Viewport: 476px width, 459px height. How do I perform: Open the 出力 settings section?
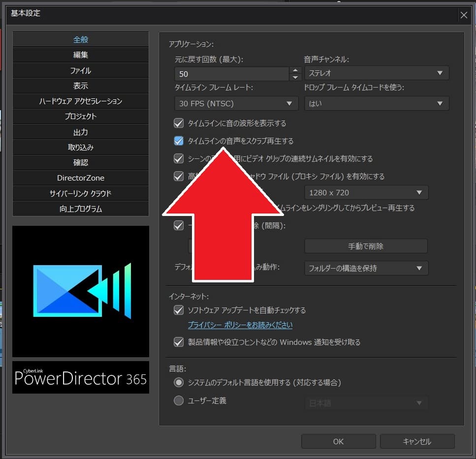click(80, 132)
